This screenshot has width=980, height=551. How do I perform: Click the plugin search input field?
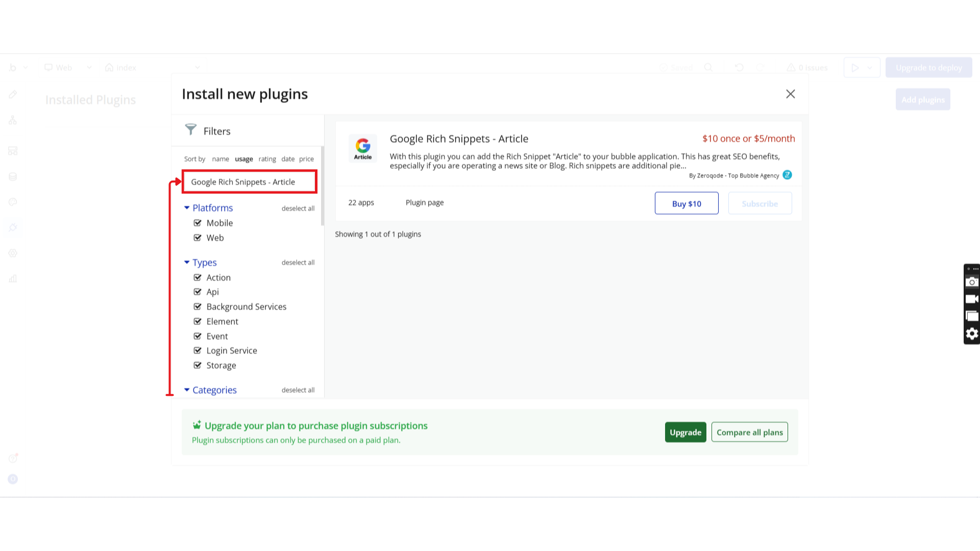pos(250,182)
